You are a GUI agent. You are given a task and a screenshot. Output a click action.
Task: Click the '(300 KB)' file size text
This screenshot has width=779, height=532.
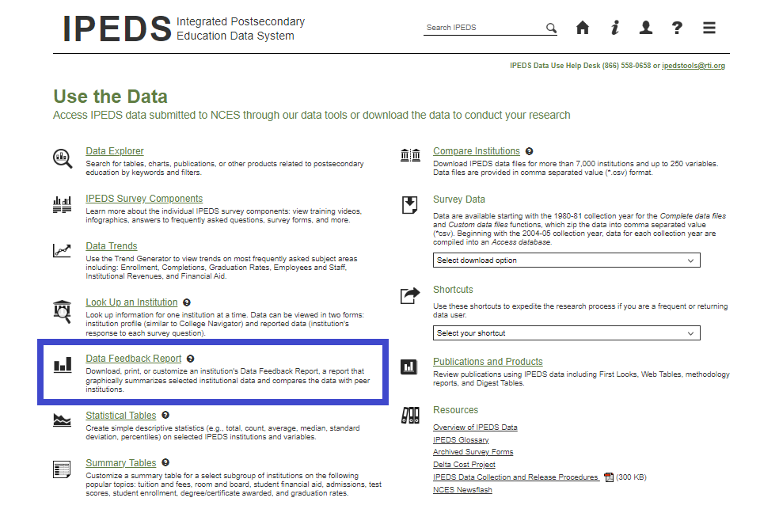tap(631, 477)
